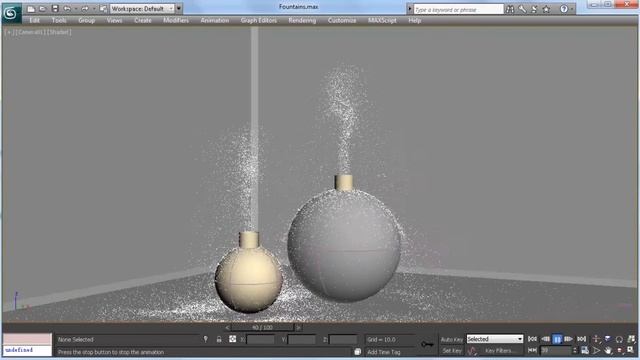This screenshot has width=640, height=360.
Task: Open the Rendering menu
Action: click(x=302, y=20)
